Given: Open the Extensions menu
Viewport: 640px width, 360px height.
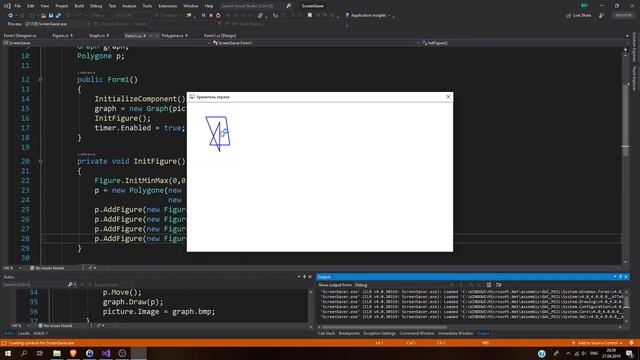Looking at the screenshot, I should 168,6.
